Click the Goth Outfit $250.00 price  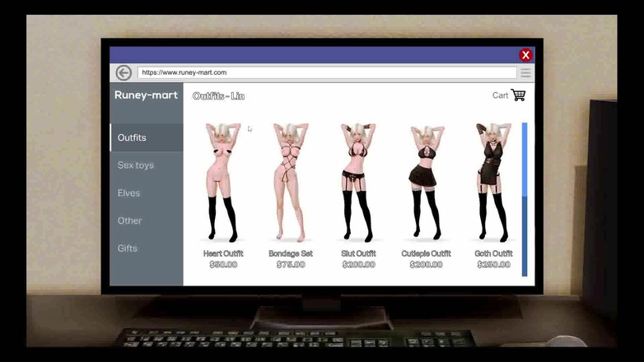pos(494,265)
